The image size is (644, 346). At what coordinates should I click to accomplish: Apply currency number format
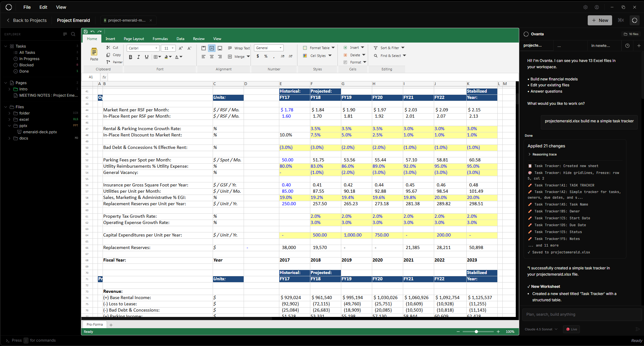(x=258, y=56)
